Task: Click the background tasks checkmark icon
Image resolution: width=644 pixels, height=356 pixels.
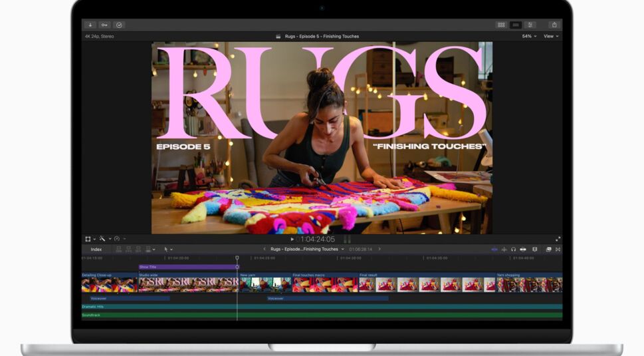Action: [119, 25]
